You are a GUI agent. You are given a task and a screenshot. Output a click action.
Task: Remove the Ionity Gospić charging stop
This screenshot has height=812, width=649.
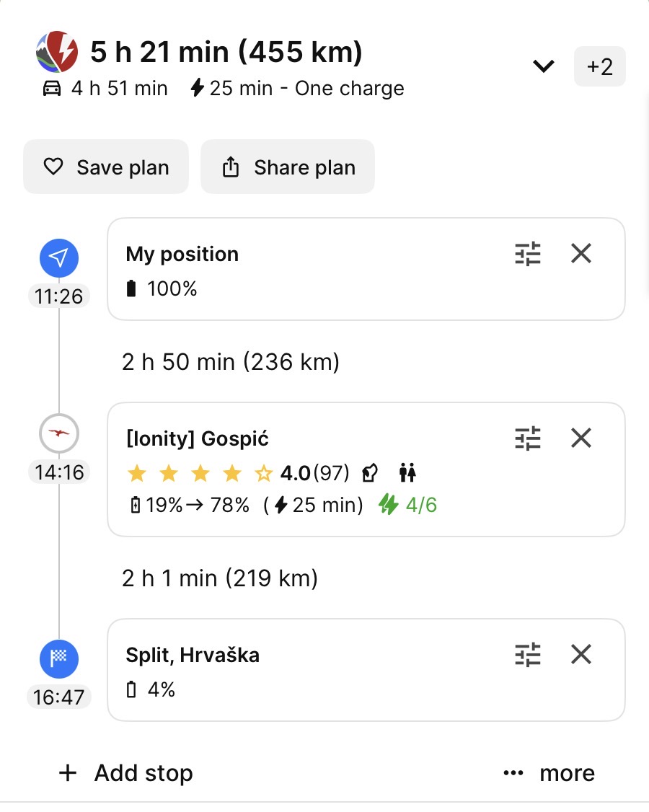pos(581,438)
